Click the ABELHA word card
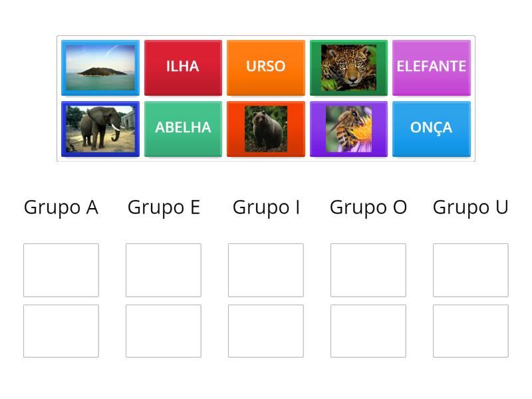Image resolution: width=532 pixels, height=399 pixels. click(x=182, y=129)
